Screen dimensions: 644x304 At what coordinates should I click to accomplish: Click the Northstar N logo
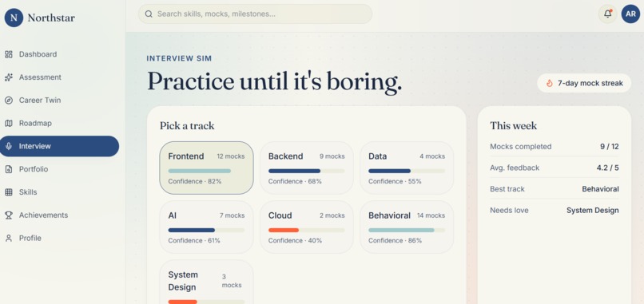point(14,18)
